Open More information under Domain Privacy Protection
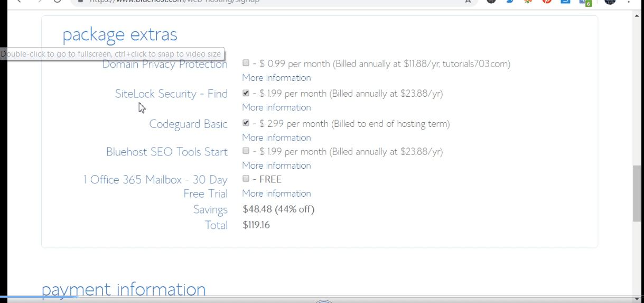 (276, 78)
